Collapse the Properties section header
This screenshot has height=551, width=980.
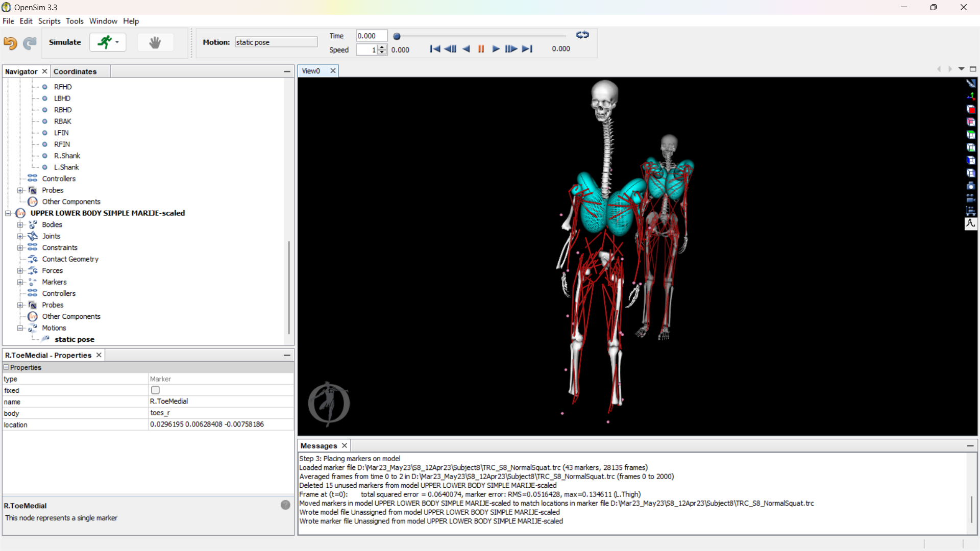pos(7,367)
